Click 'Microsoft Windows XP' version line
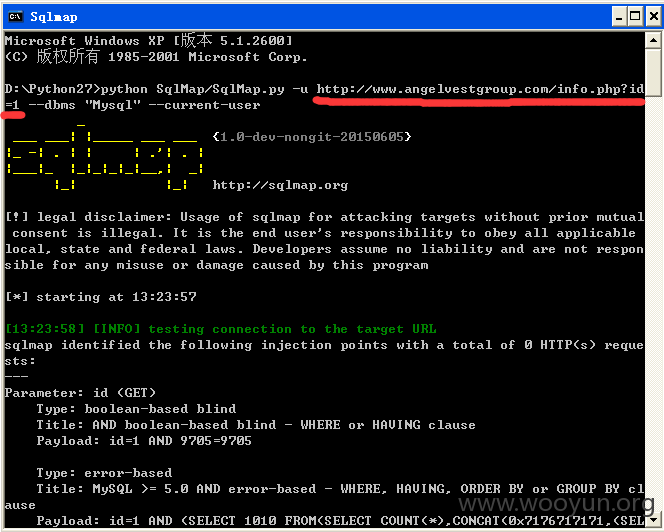The image size is (664, 532). (149, 41)
